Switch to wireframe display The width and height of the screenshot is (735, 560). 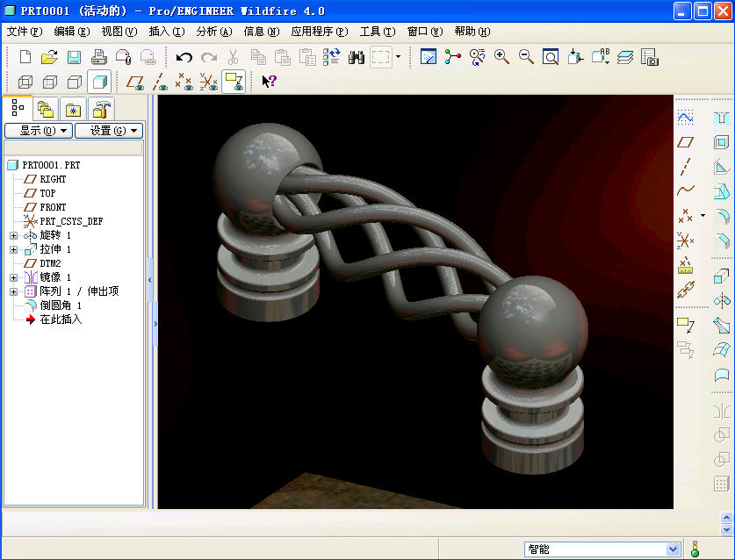click(x=25, y=82)
